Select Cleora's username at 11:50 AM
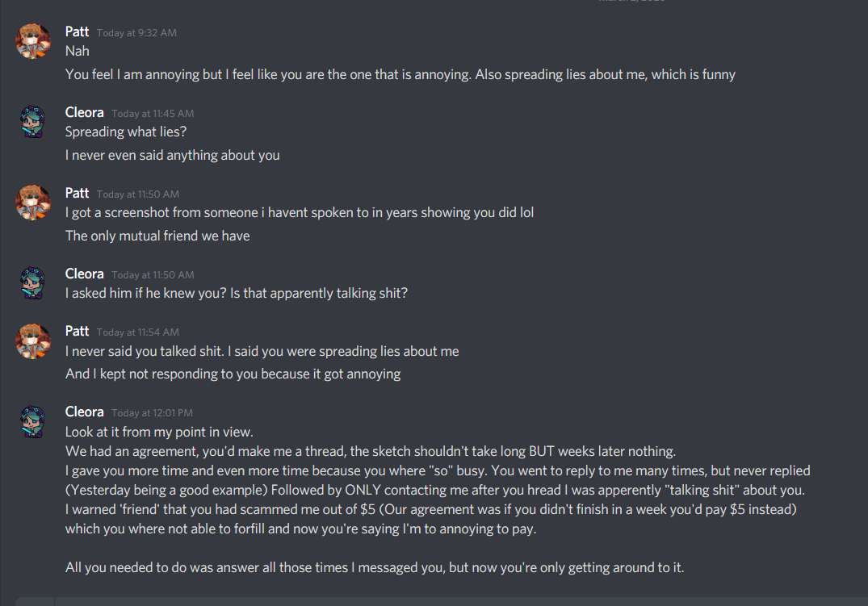 click(84, 274)
